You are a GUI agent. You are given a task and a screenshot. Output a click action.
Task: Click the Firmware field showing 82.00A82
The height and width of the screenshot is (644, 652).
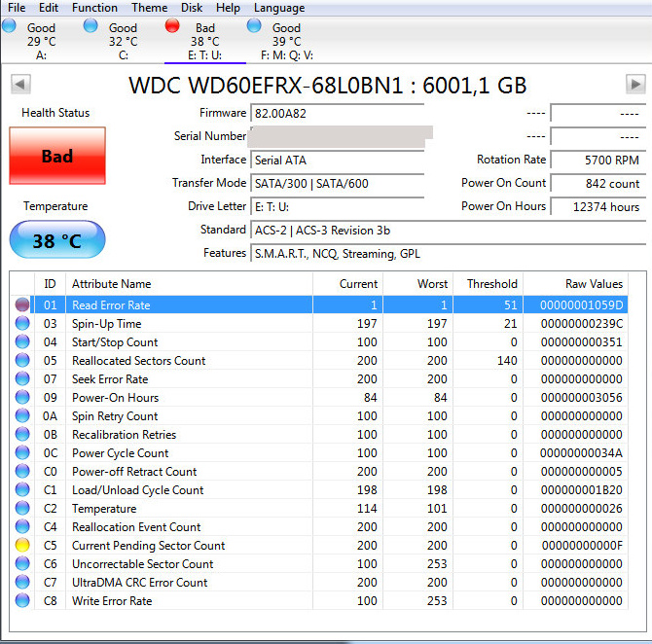click(x=337, y=114)
